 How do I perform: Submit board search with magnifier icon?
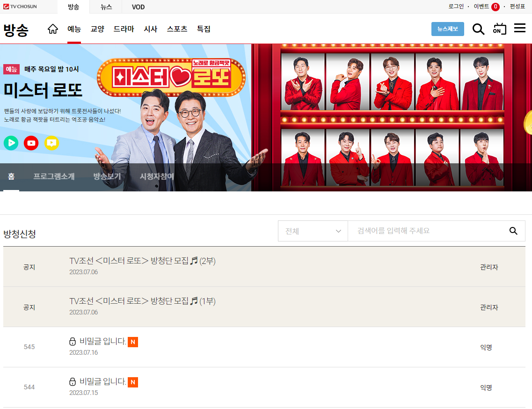click(x=513, y=231)
